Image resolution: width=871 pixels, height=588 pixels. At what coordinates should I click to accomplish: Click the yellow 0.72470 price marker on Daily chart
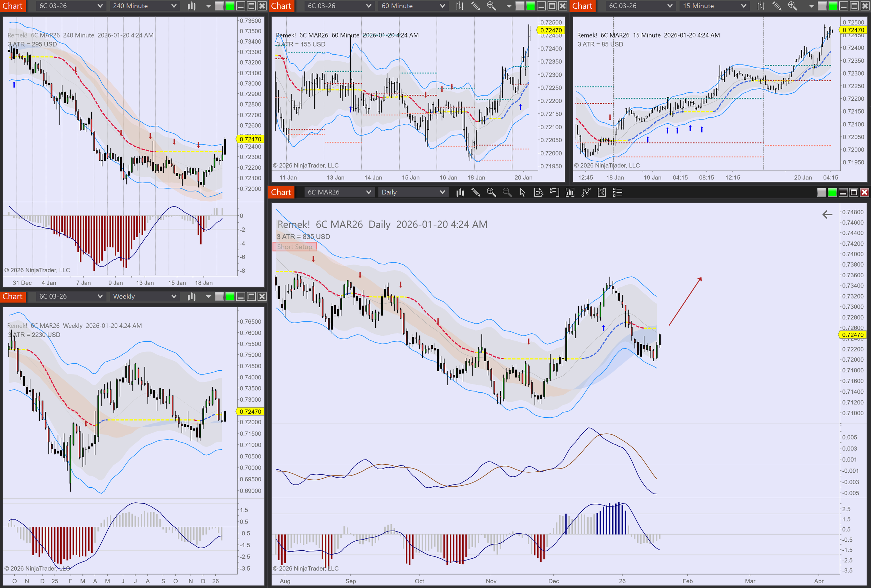(852, 335)
